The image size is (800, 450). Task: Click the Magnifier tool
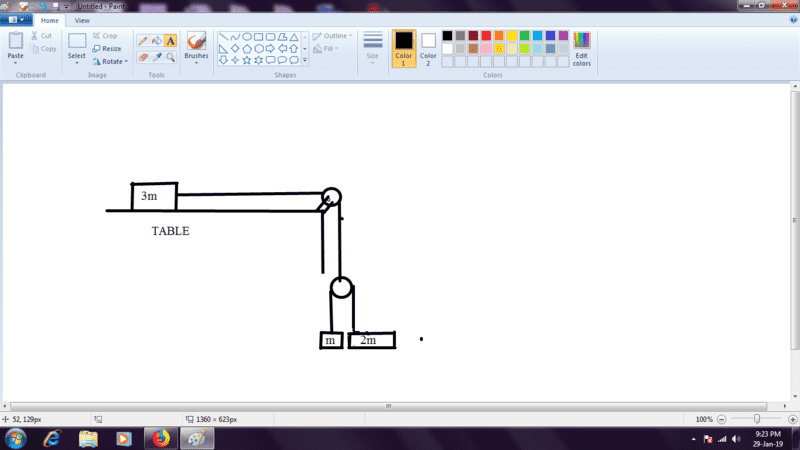click(170, 57)
